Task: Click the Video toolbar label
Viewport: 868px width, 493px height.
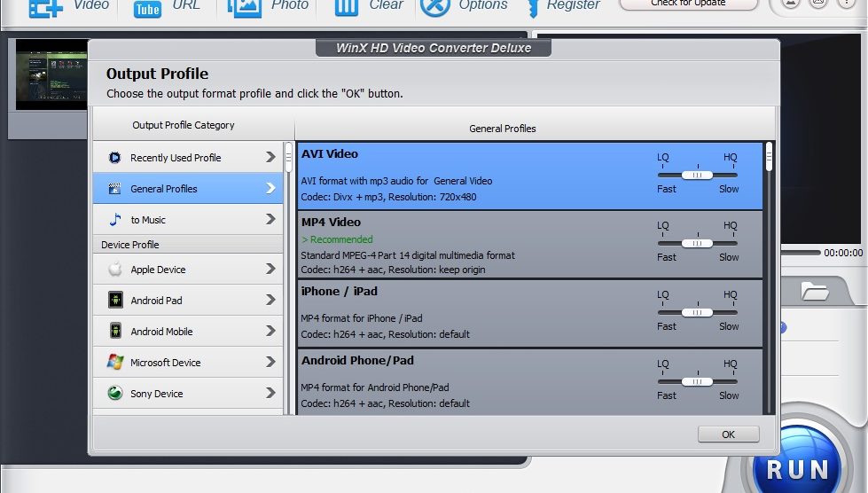Action: click(91, 5)
